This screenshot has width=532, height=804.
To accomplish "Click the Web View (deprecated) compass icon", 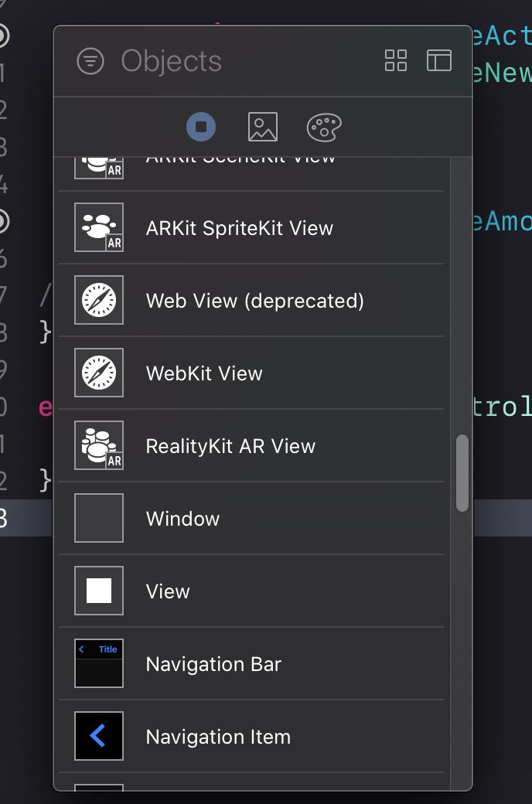I will pos(99,300).
